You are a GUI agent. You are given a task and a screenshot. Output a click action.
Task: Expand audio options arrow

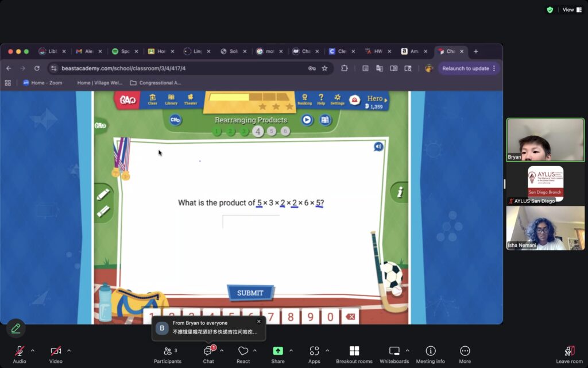[x=33, y=350]
